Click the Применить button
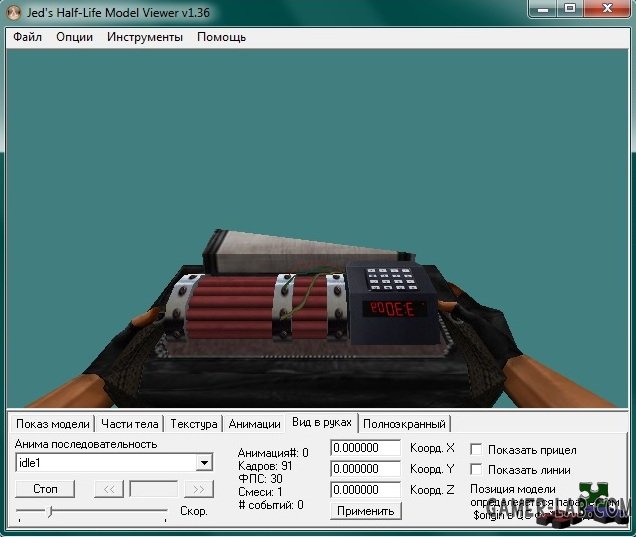 (x=365, y=511)
